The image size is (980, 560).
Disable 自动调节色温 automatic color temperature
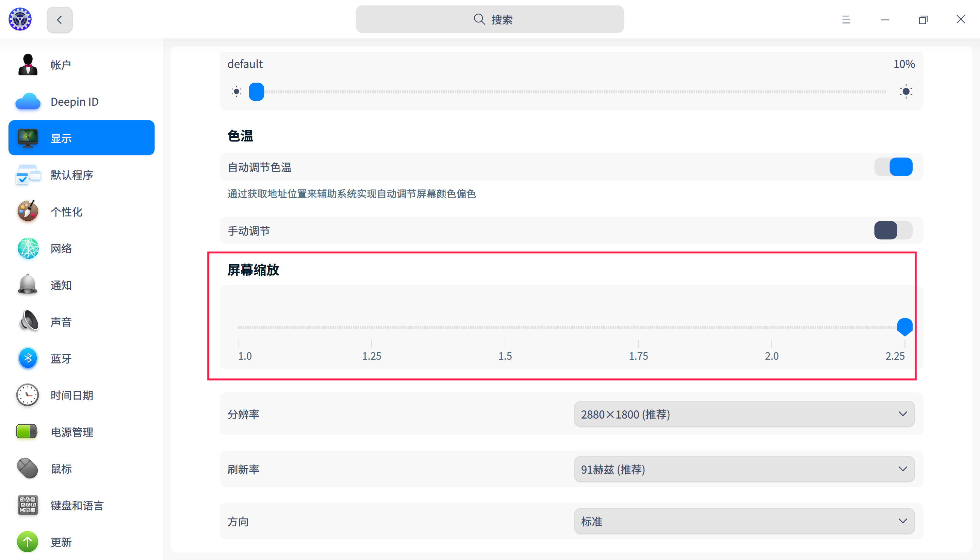[893, 167]
